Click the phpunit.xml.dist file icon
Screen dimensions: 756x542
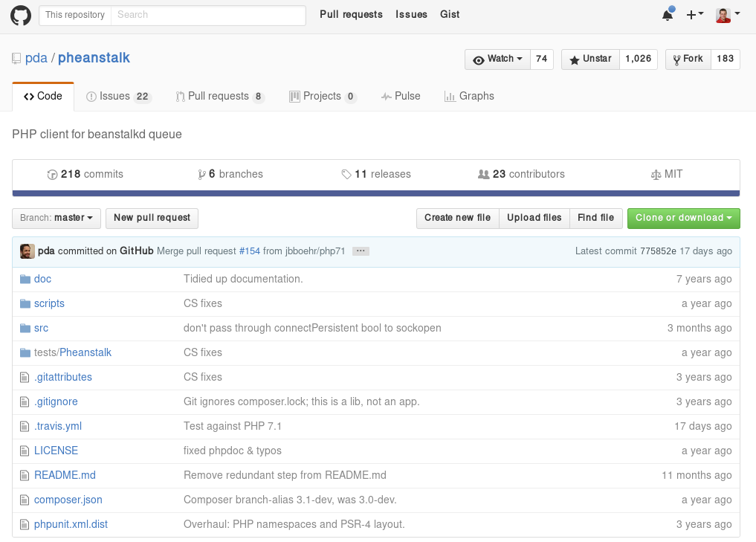click(x=25, y=525)
